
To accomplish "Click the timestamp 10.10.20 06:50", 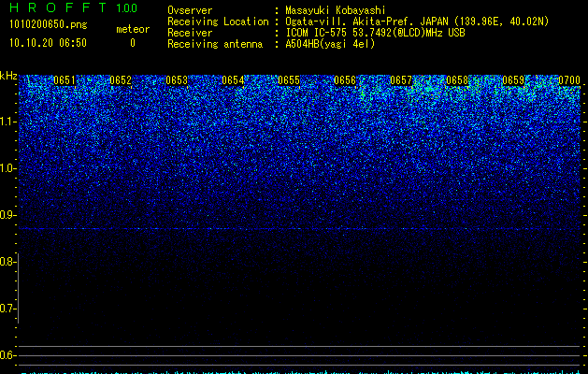I will click(48, 43).
